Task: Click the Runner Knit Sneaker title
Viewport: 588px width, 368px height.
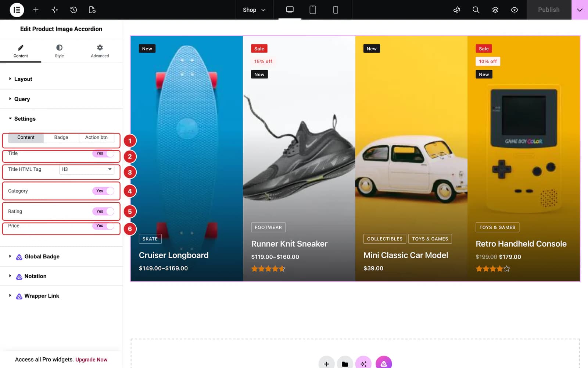Action: (289, 244)
